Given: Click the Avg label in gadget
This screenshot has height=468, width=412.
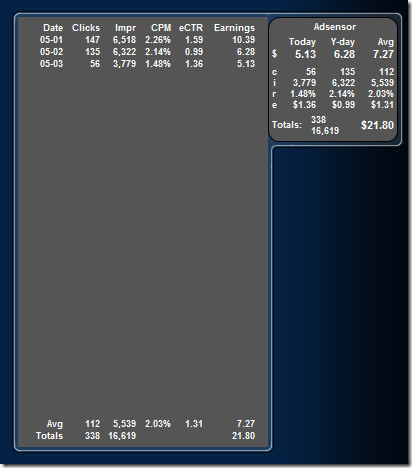Looking at the screenshot, I should pyautogui.click(x=386, y=42).
